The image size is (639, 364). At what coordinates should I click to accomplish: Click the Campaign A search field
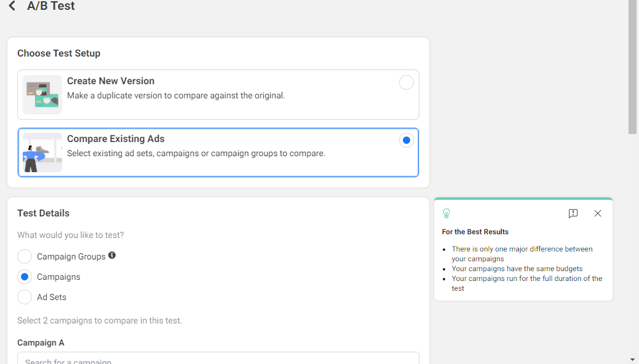coord(218,359)
